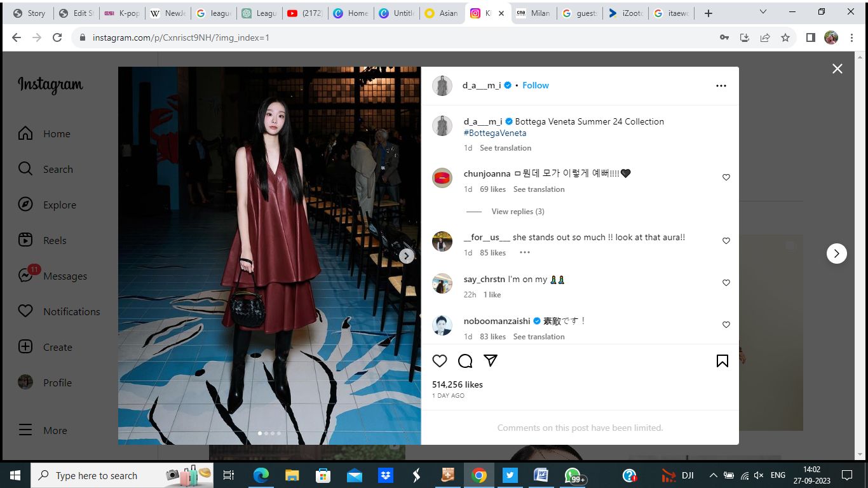Open saved passwords key icon
The width and height of the screenshot is (868, 488).
click(724, 37)
